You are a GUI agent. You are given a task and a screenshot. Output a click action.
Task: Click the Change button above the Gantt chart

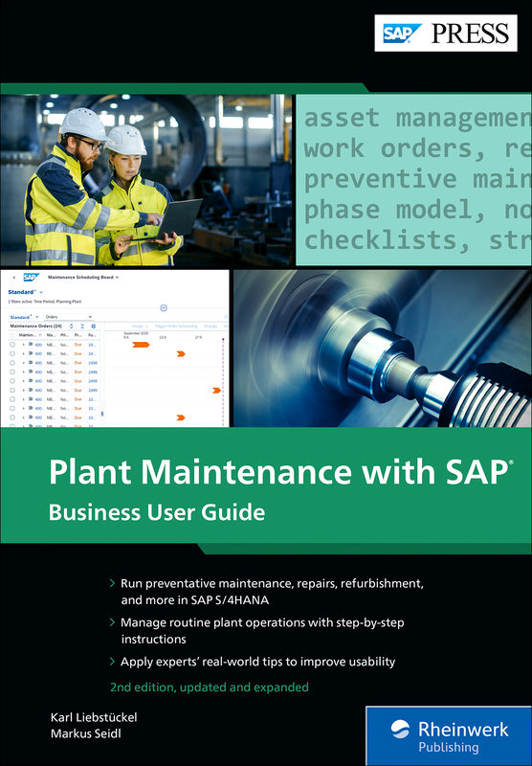tap(211, 326)
